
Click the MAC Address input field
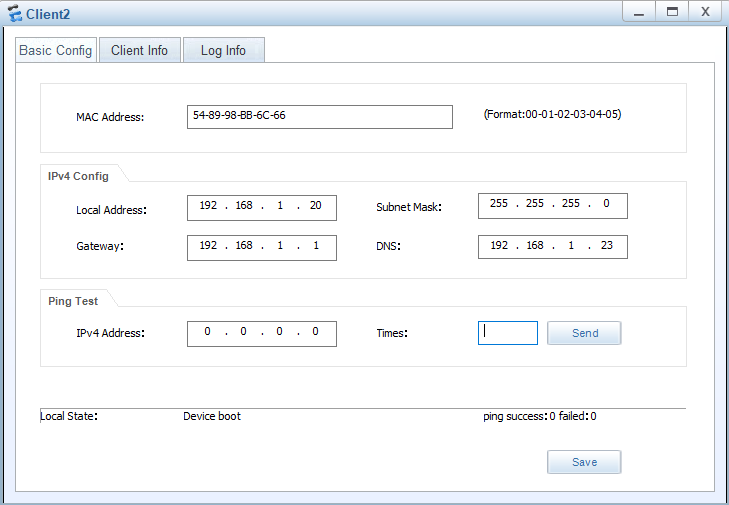[x=319, y=116]
